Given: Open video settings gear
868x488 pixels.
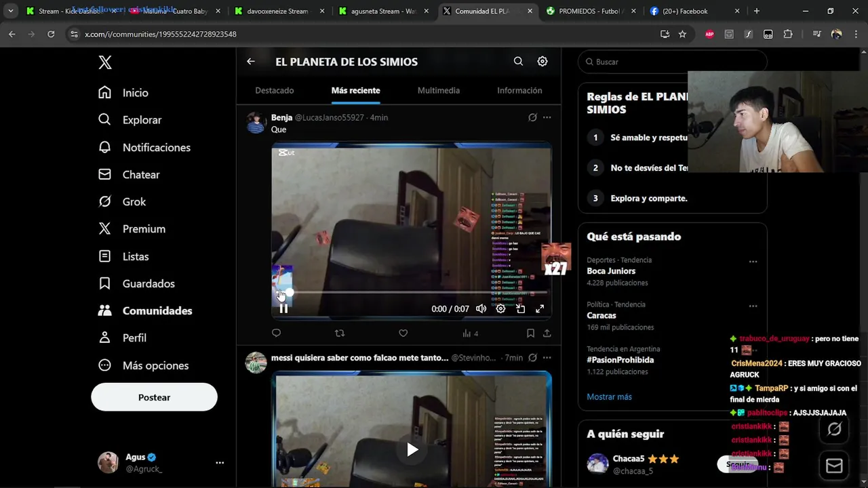Looking at the screenshot, I should point(500,308).
